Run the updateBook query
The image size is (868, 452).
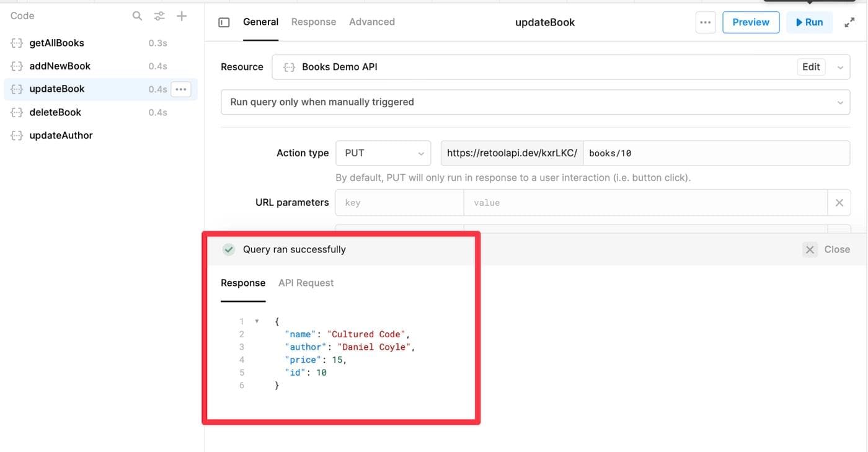809,22
